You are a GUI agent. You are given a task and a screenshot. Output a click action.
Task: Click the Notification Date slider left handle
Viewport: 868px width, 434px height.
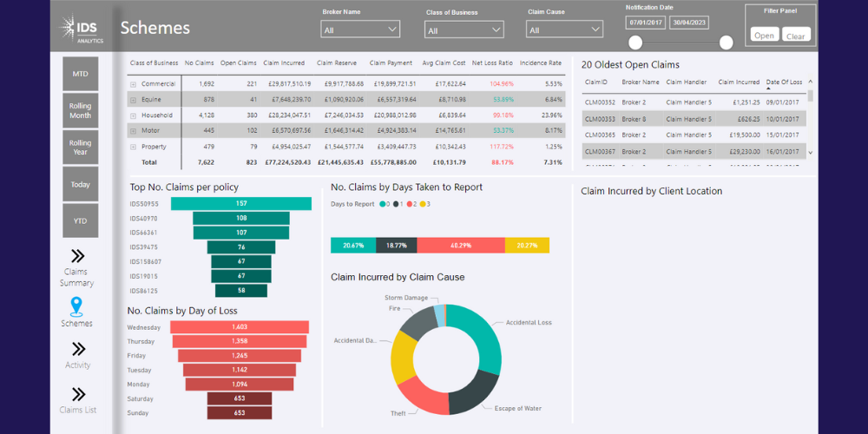tap(635, 43)
